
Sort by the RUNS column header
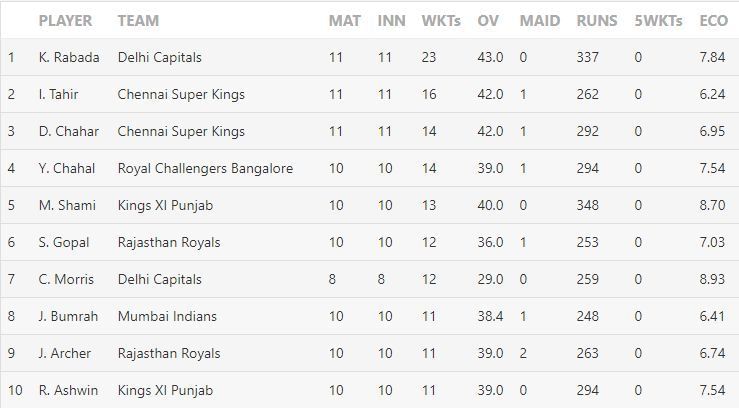(x=597, y=21)
